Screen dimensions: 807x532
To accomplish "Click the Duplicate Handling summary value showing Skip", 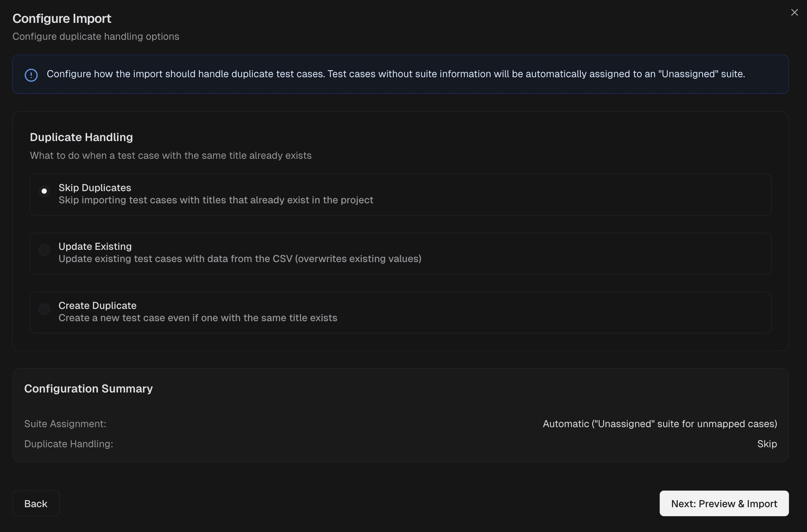I will (767, 444).
